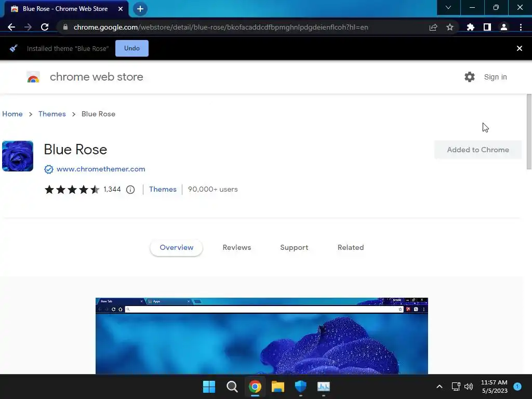Open Windows Security shield in taskbar

point(301,387)
